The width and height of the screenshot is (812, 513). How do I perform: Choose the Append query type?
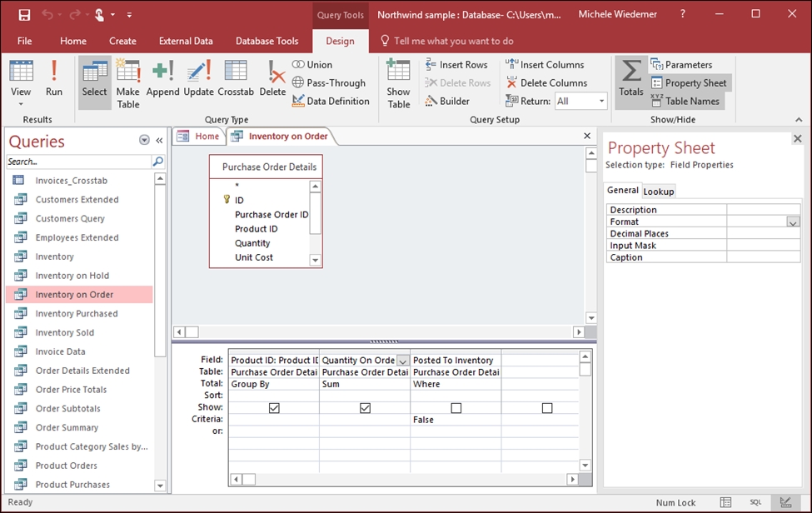tap(162, 78)
